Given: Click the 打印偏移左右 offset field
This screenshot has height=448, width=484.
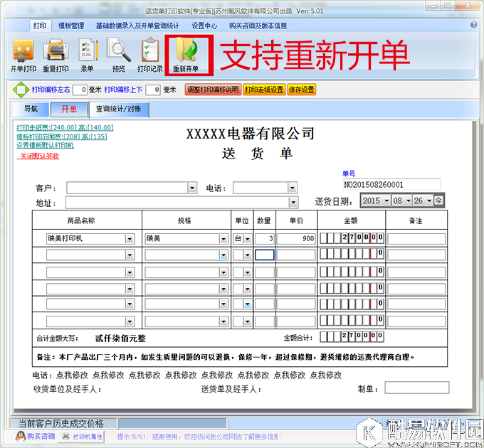Looking at the screenshot, I should click(x=80, y=90).
